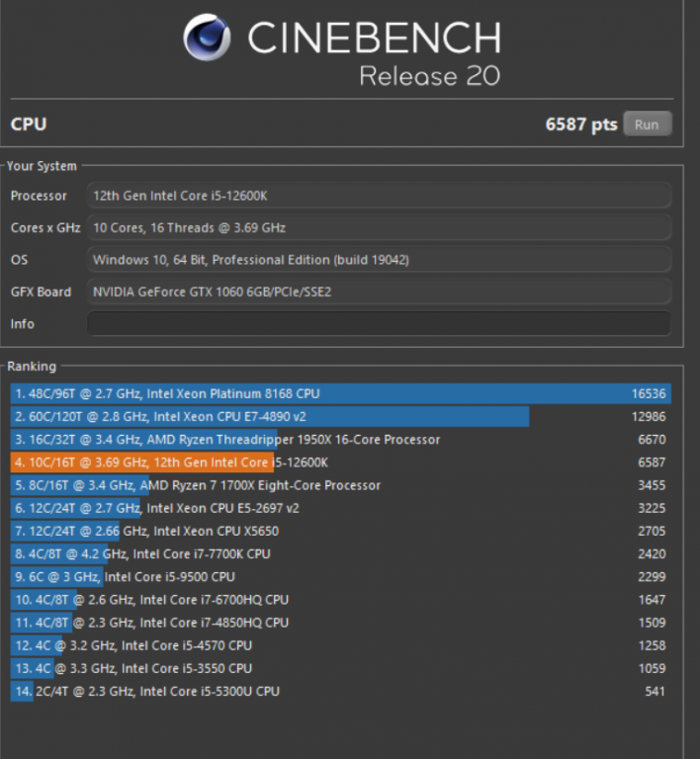Select the Core i7-7700K ranking entry

coord(340,553)
